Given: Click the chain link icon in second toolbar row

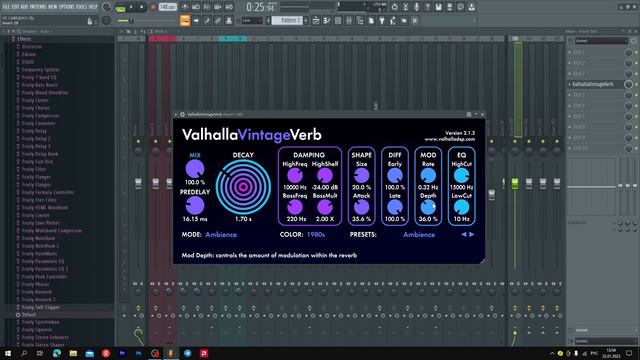Looking at the screenshot, I should coord(218,20).
